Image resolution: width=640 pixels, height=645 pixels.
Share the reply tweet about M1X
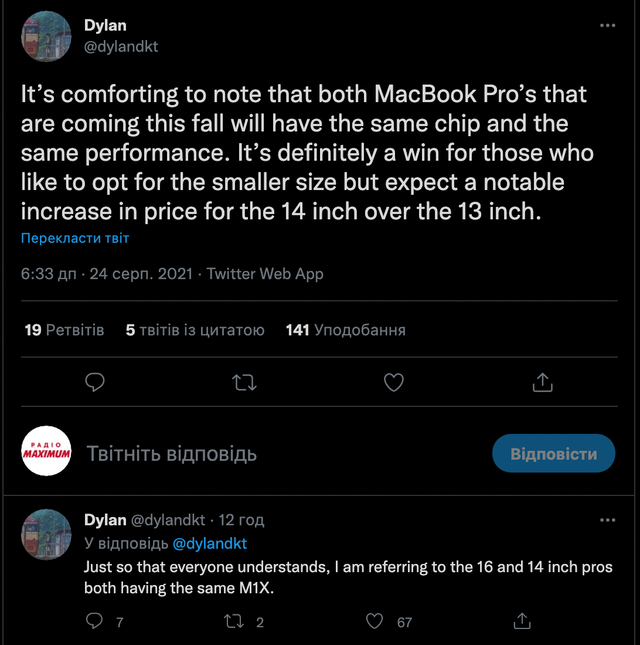pos(522,621)
